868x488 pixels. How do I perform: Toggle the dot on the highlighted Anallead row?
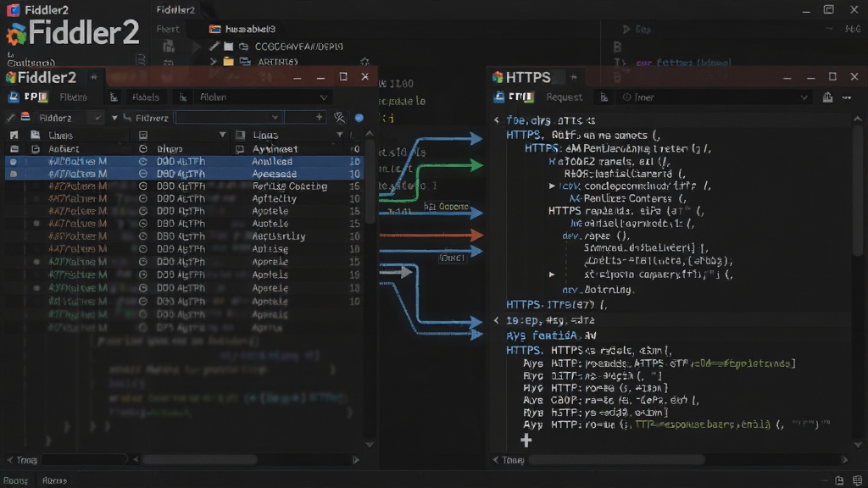click(14, 162)
